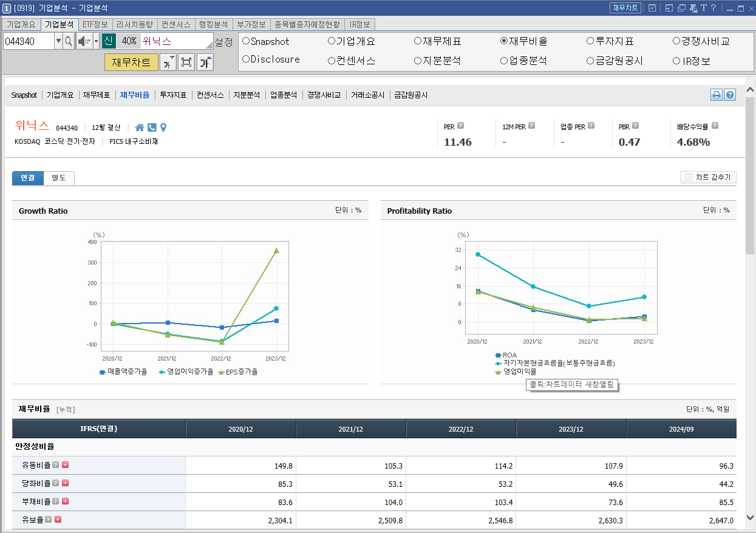This screenshot has width=756, height=533.
Task: Click the location pin icon
Action: point(163,127)
